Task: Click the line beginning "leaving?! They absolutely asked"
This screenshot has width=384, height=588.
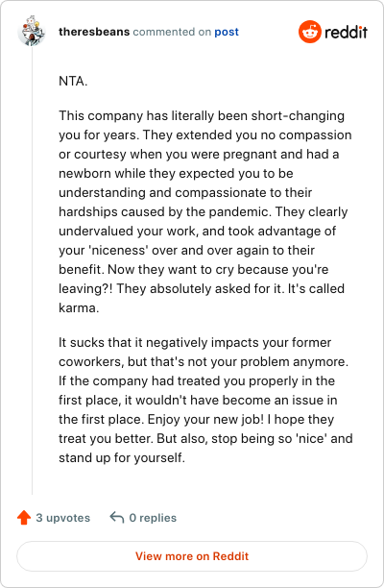Action: coord(202,289)
